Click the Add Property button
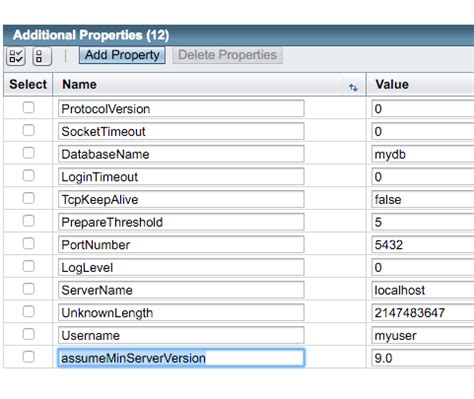The image size is (474, 399). click(x=122, y=55)
